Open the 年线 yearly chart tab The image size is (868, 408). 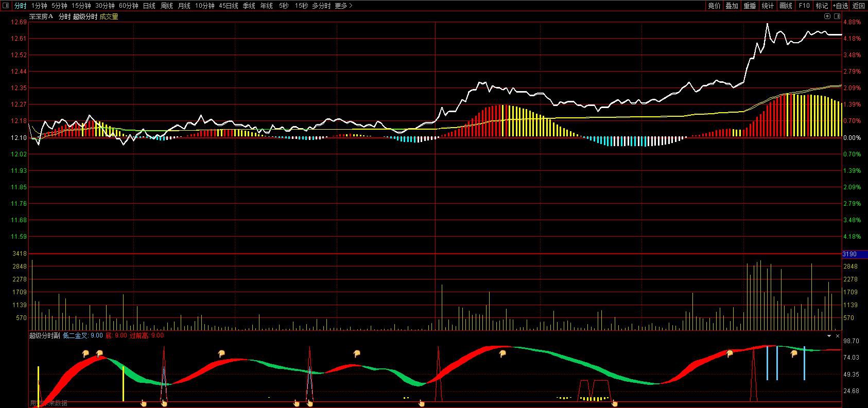267,6
